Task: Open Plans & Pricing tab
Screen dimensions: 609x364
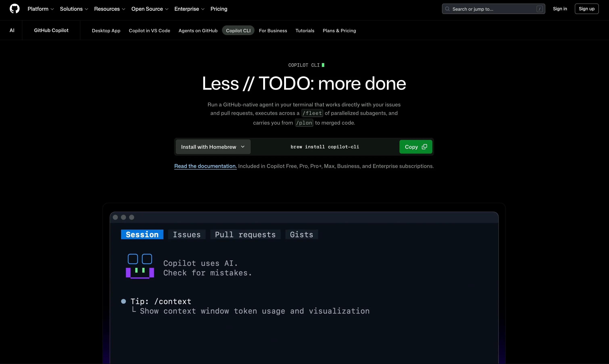Action: pos(339,31)
